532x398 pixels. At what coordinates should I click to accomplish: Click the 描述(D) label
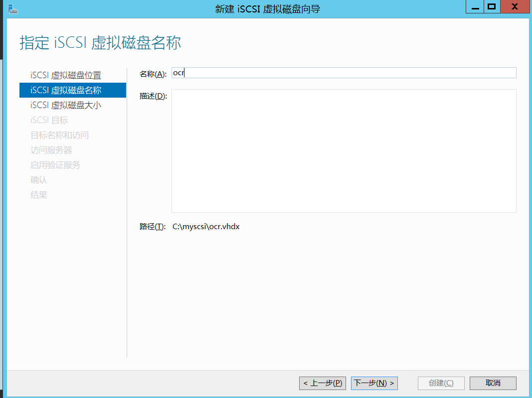tap(153, 96)
